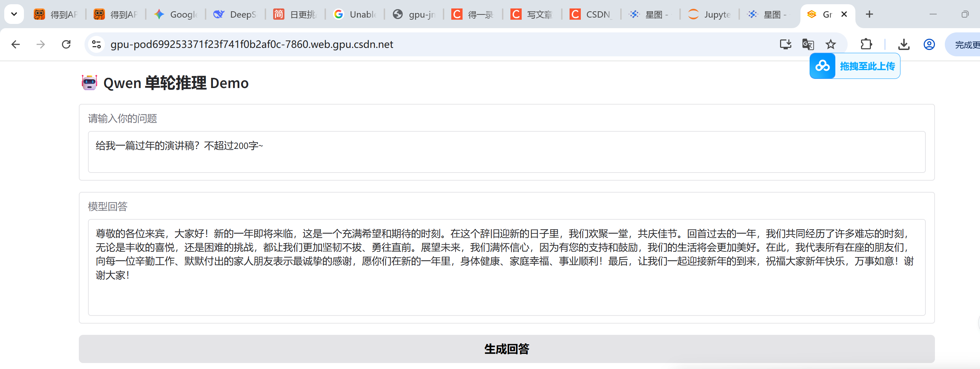Switch to the Jupyter tab

(x=710, y=14)
